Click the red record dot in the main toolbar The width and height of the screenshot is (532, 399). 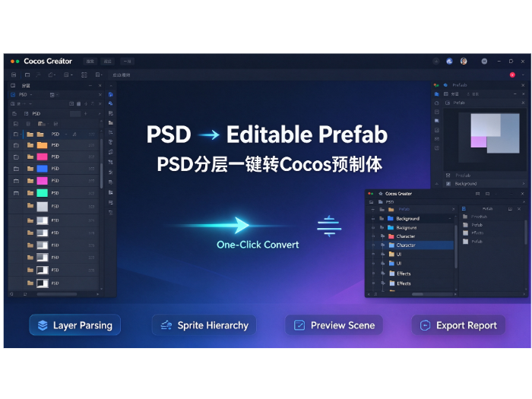pyautogui.click(x=512, y=74)
